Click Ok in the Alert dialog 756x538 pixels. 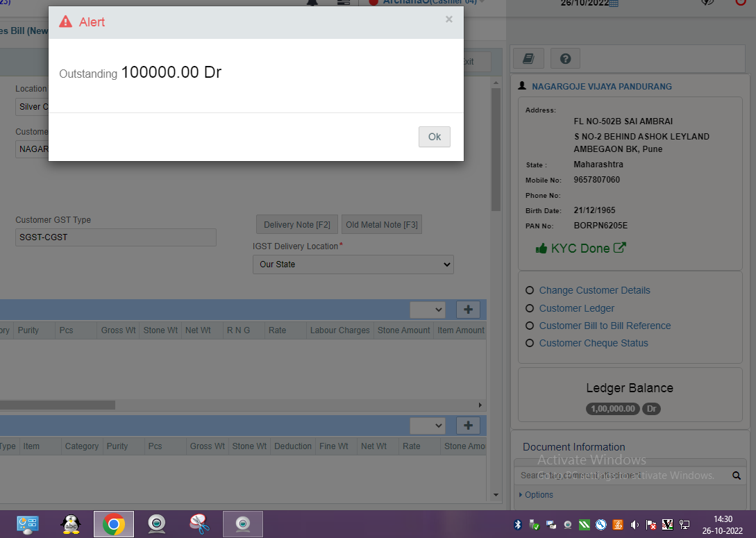click(434, 137)
